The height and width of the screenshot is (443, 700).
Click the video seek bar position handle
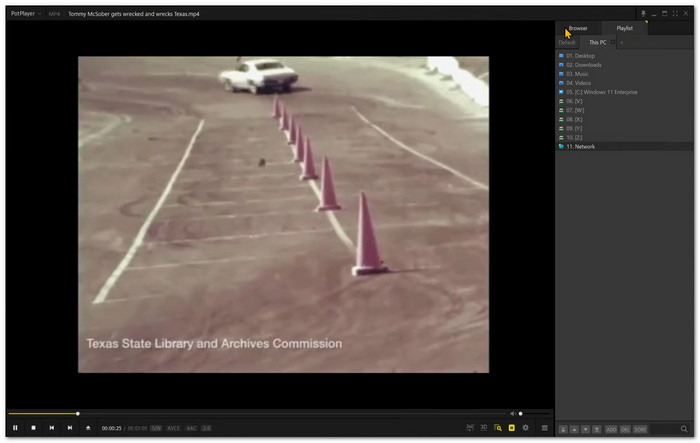78,414
